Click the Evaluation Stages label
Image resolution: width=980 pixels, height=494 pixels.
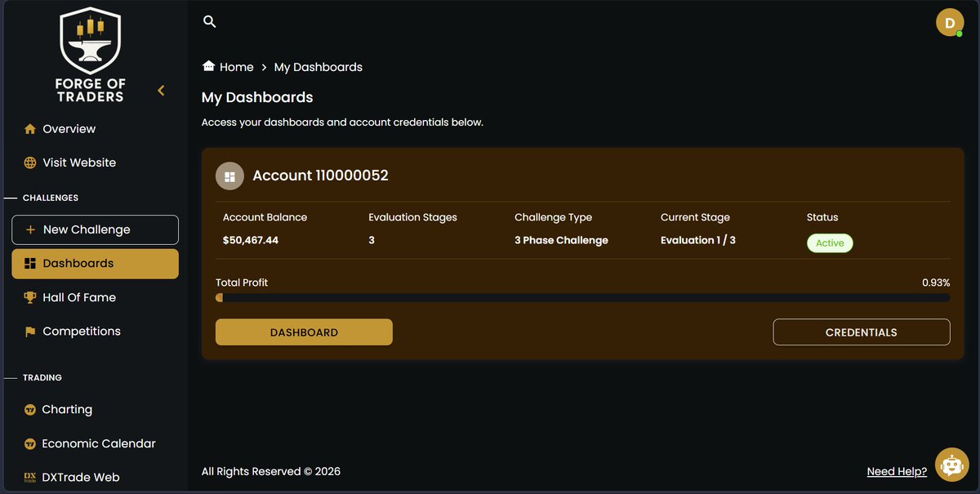(412, 217)
